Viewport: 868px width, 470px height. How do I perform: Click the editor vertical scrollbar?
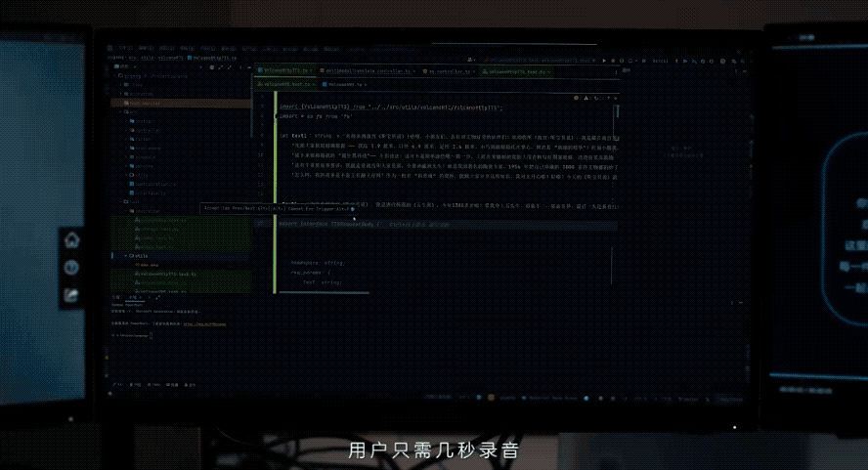(x=616, y=110)
